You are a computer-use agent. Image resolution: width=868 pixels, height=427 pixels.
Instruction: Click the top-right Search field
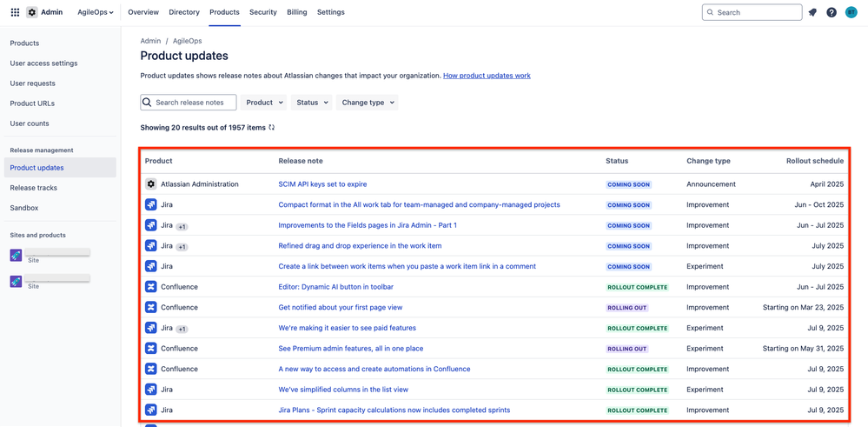click(x=752, y=12)
